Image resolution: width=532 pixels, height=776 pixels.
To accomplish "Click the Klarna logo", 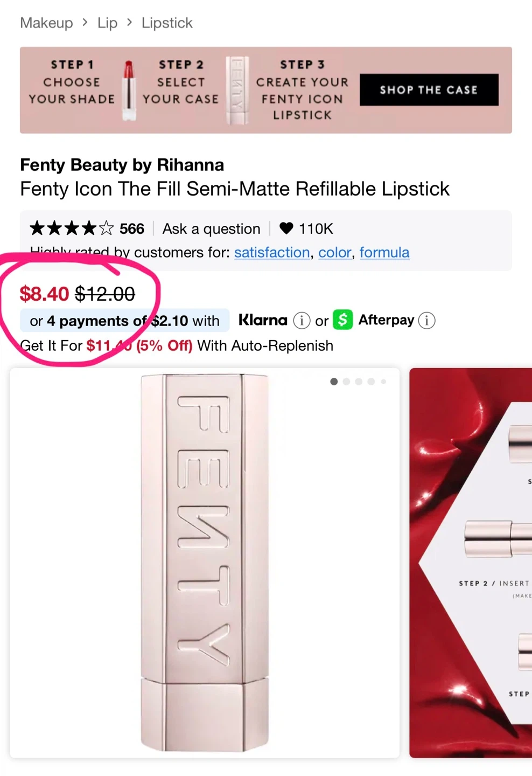I will [263, 320].
